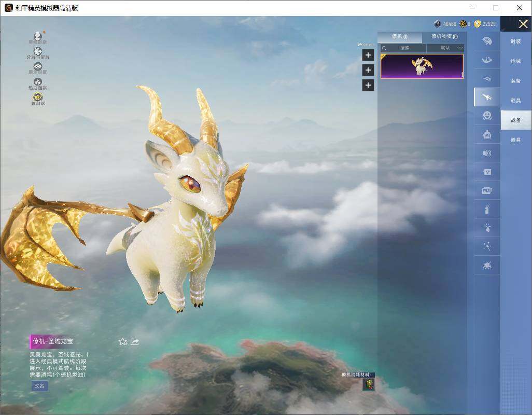Open the spray can category
This screenshot has width=532, height=415.
point(487,209)
